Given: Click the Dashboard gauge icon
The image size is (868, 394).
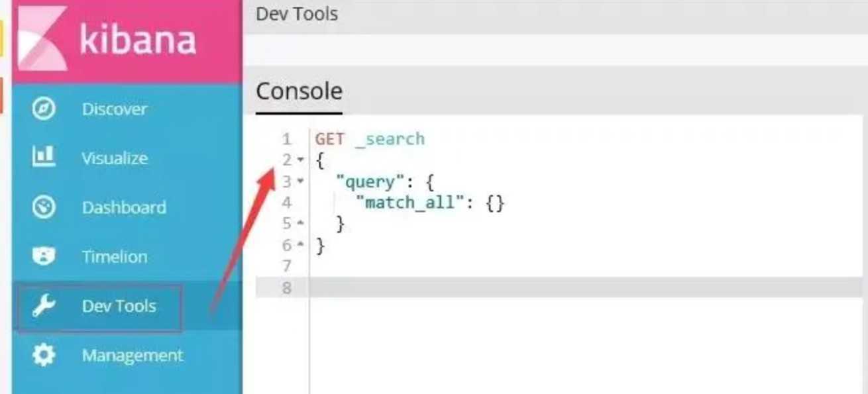Looking at the screenshot, I should 44,207.
